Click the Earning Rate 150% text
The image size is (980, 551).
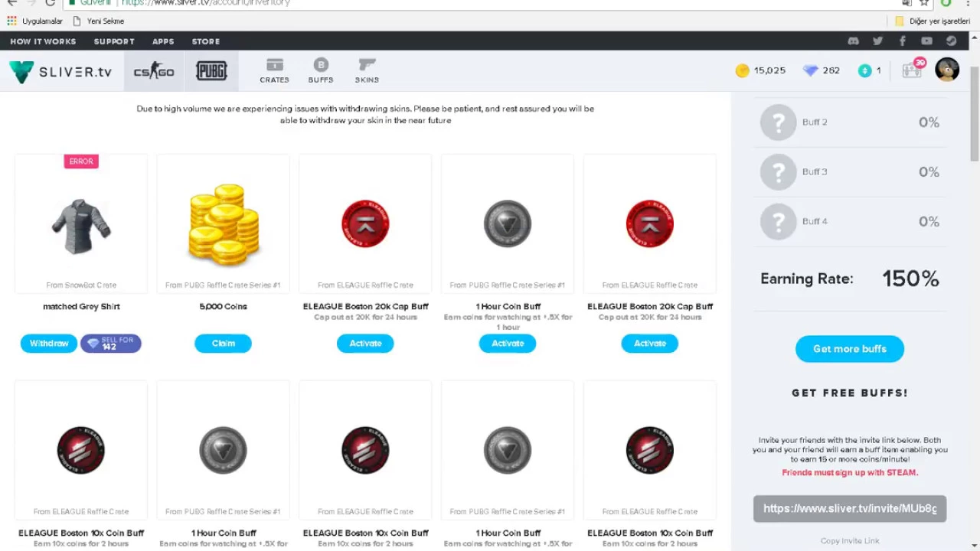850,279
